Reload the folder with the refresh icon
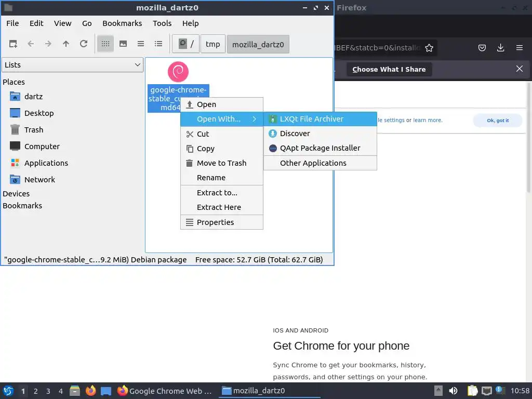This screenshot has width=532, height=399. (84, 44)
